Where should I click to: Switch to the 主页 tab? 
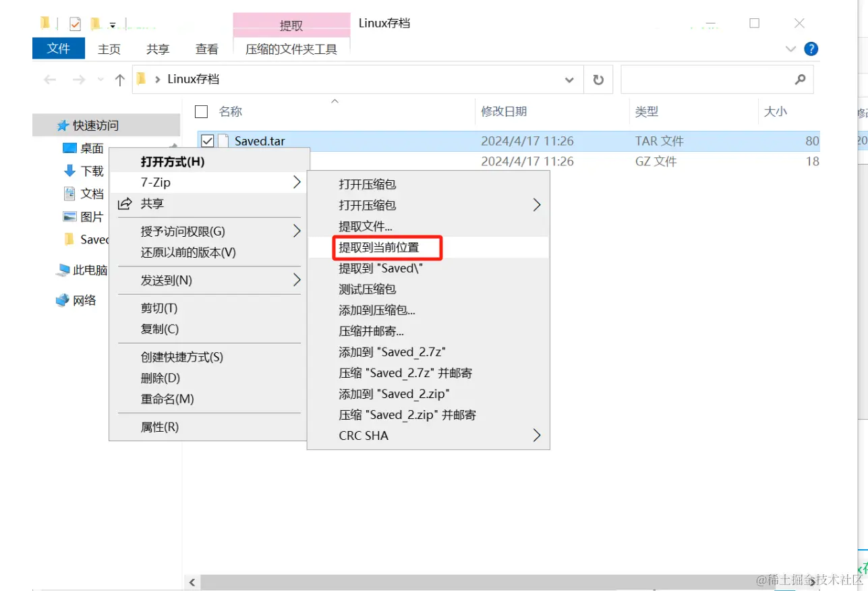109,49
